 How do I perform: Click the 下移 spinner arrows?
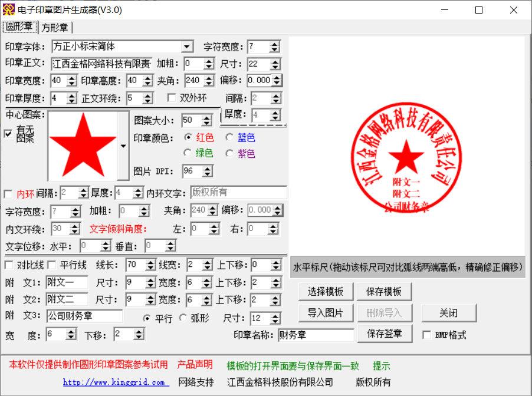(139, 335)
